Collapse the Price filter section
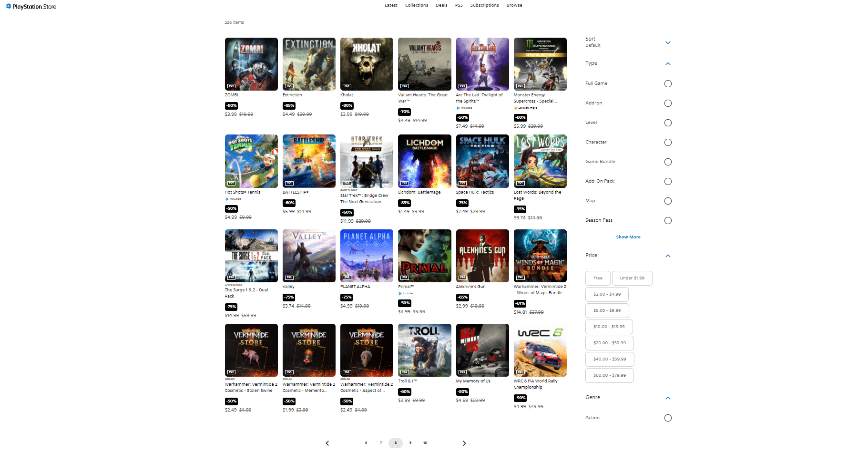868x453 pixels. pos(668,256)
